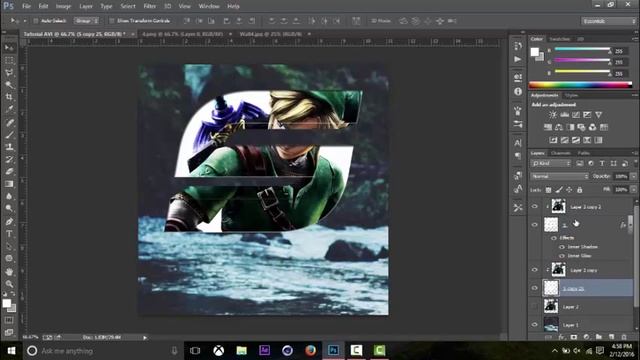Show the hidden Layer 2

[x=535, y=307]
